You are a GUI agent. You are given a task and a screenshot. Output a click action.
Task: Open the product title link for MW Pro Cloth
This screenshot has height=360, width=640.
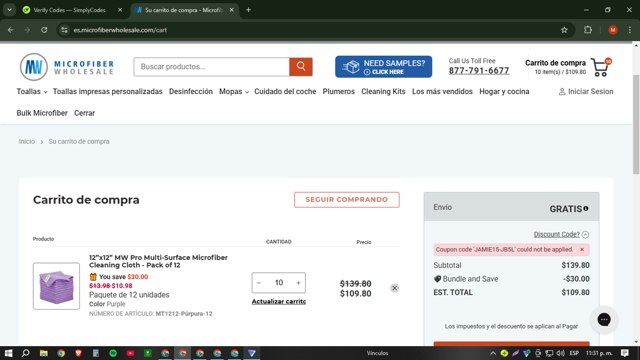[x=158, y=261]
